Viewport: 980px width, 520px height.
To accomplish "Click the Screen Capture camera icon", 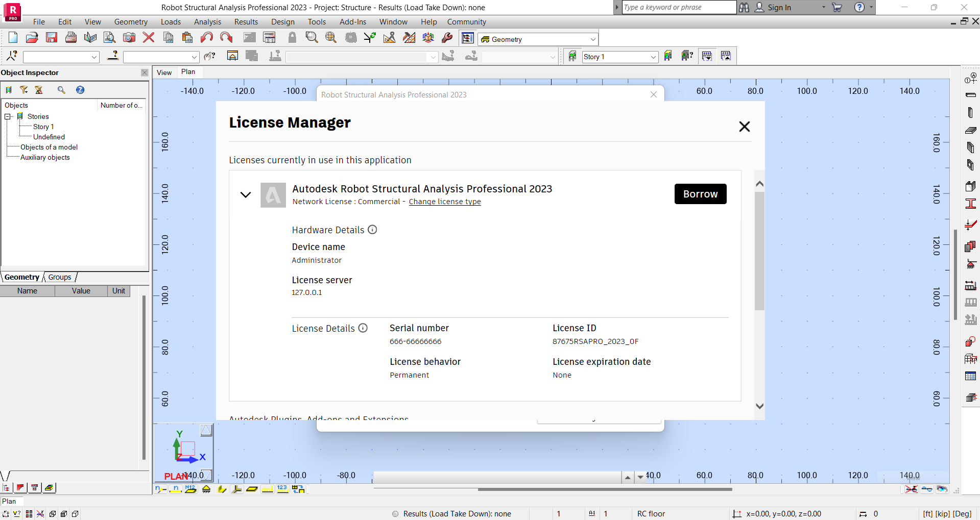I will click(x=129, y=37).
